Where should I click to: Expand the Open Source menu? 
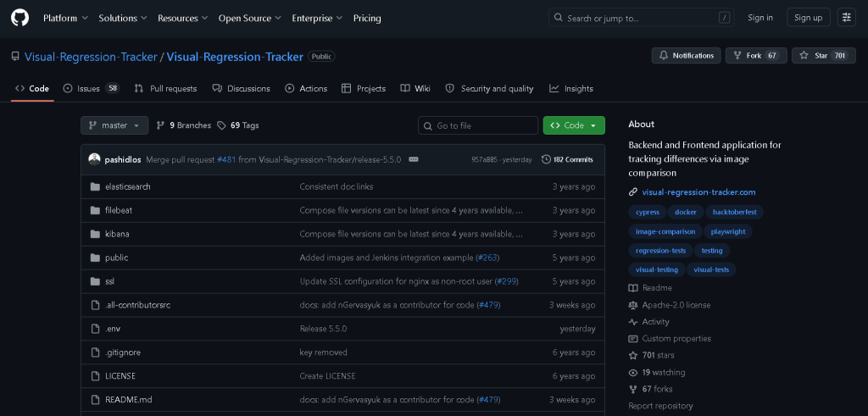click(250, 19)
